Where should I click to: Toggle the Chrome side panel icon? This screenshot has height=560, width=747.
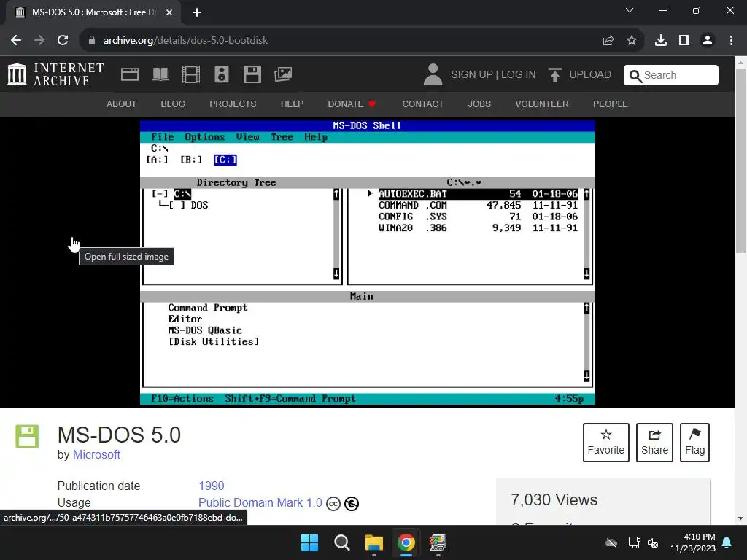[684, 41]
